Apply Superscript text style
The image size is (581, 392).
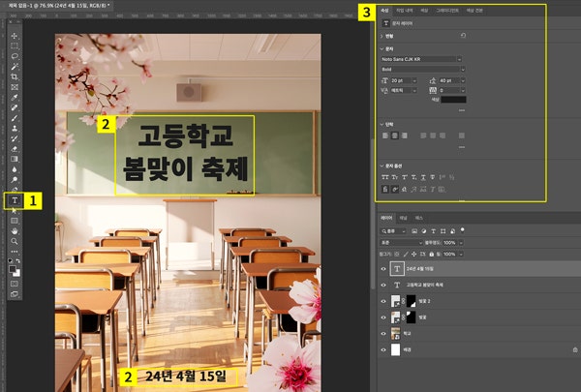pos(404,177)
